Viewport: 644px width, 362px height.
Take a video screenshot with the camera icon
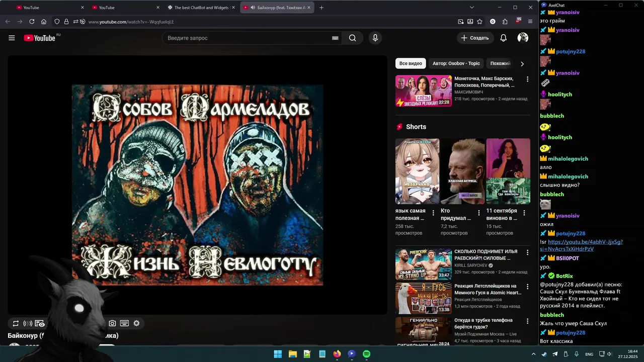coord(112,323)
